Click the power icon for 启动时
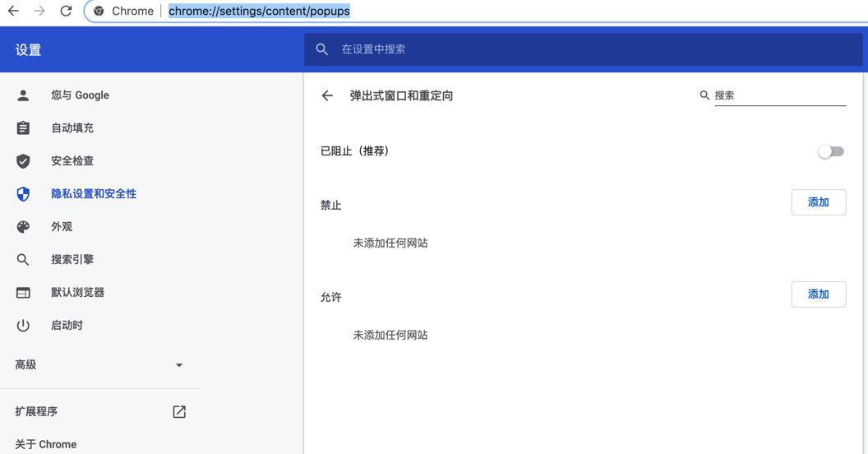Screen dimensions: 868x454 [23, 326]
